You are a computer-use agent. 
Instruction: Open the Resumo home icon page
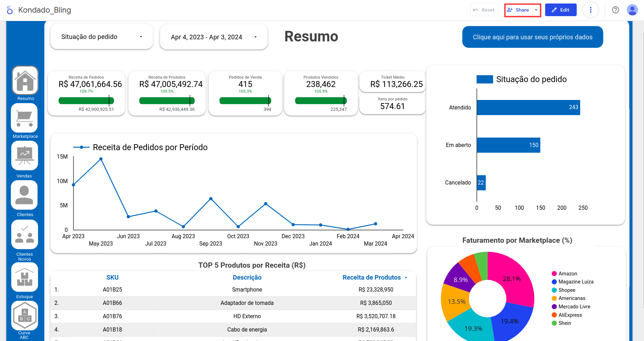[25, 80]
